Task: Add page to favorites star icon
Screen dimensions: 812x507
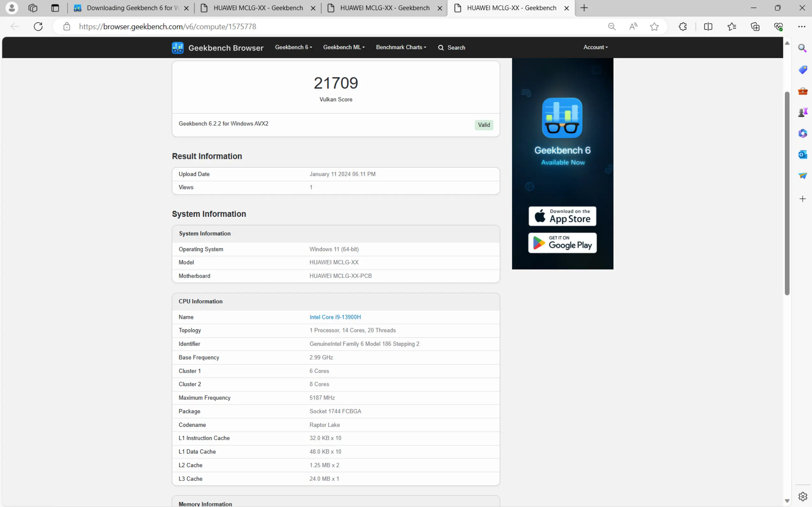Action: pyautogui.click(x=654, y=26)
